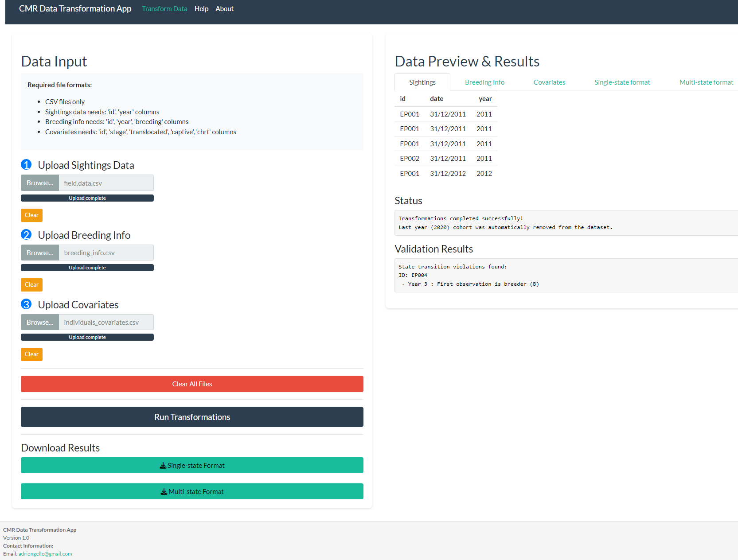Open the Help page in navbar
This screenshot has width=738, height=560.
click(201, 9)
